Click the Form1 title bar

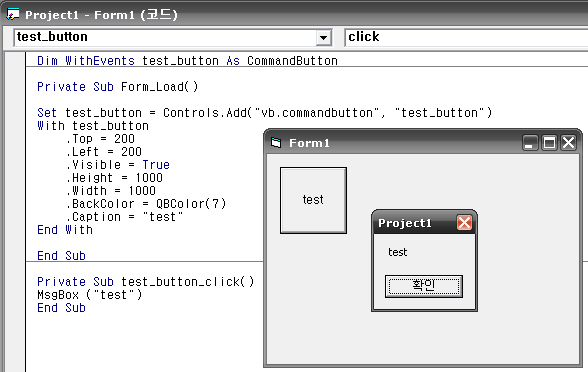[x=394, y=143]
